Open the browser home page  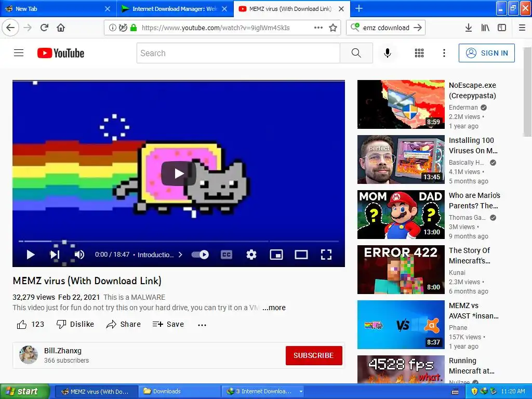[61, 28]
